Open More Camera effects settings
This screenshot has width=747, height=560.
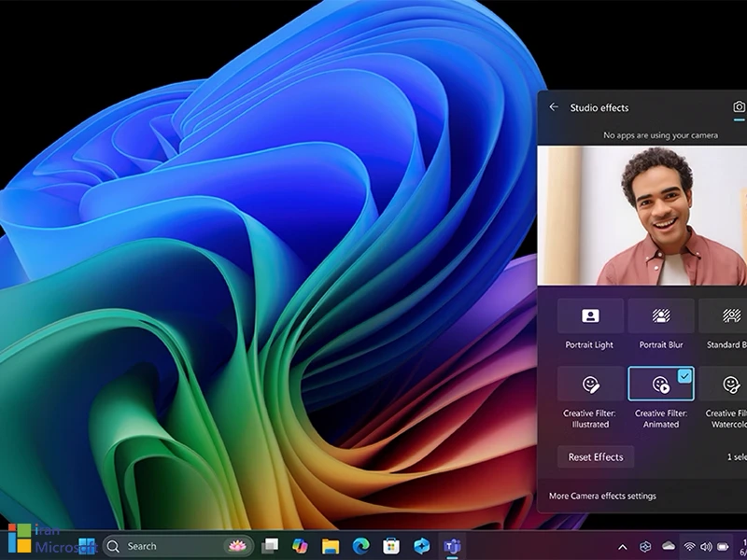(x=602, y=496)
